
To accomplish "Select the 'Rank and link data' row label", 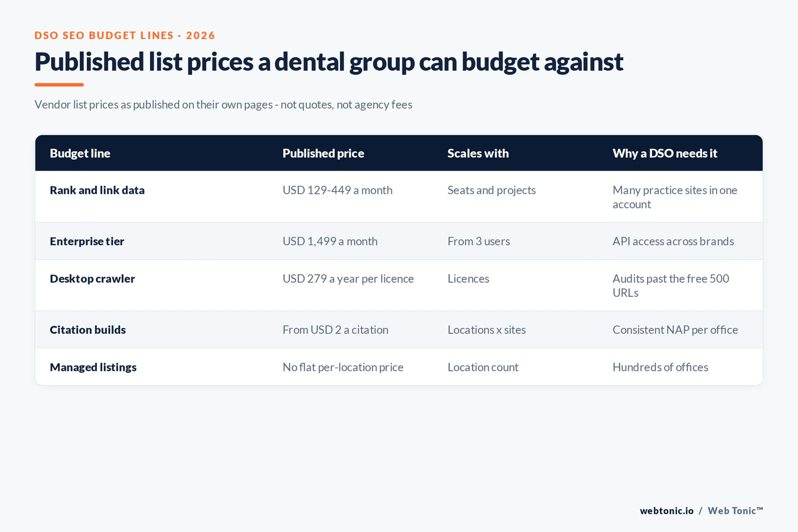I will click(97, 190).
